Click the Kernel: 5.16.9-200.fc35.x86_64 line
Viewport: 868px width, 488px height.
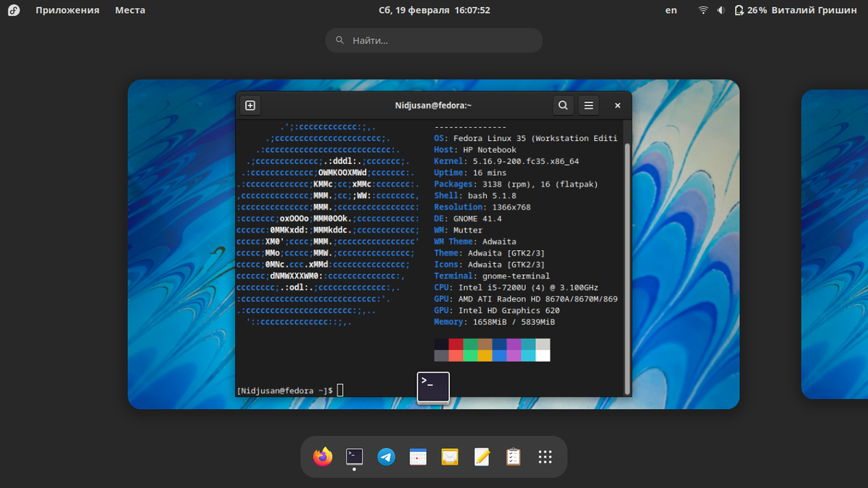[506, 161]
